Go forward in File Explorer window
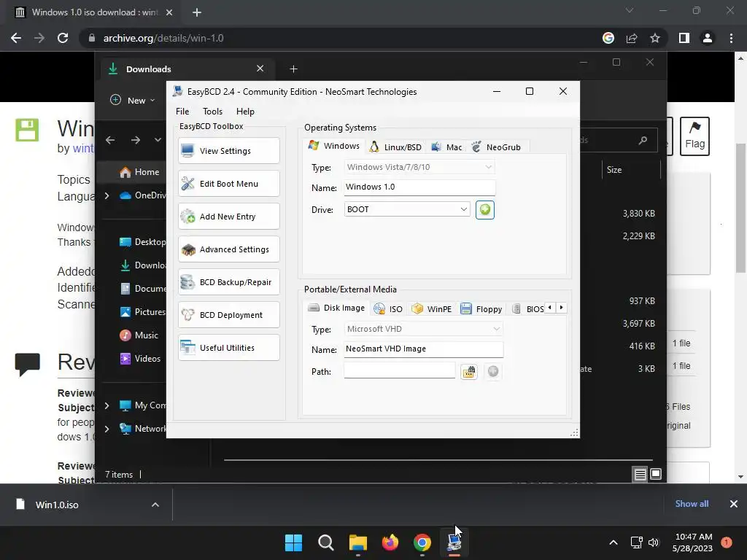 click(x=136, y=140)
